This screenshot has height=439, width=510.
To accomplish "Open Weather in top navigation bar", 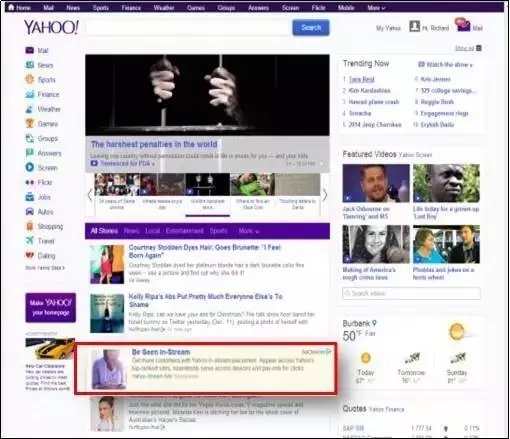I will [164, 8].
